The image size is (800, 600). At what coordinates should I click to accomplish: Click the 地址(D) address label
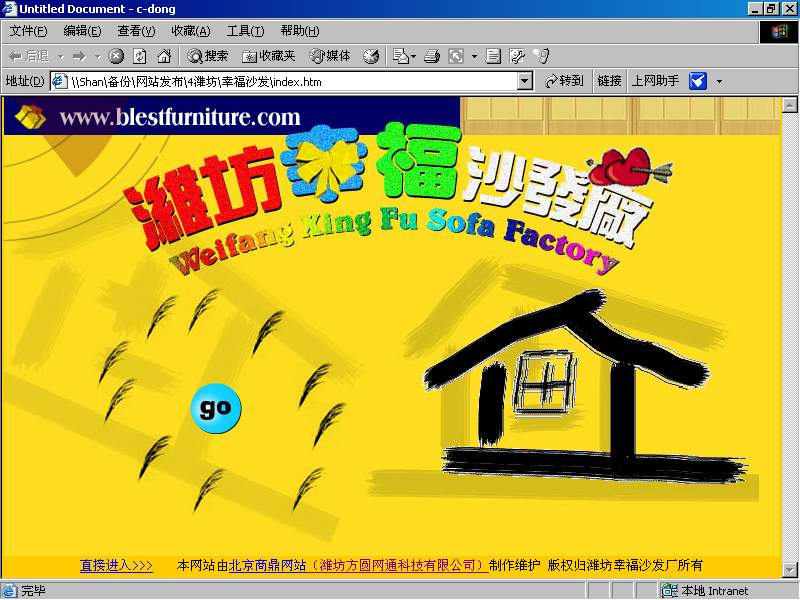point(24,81)
